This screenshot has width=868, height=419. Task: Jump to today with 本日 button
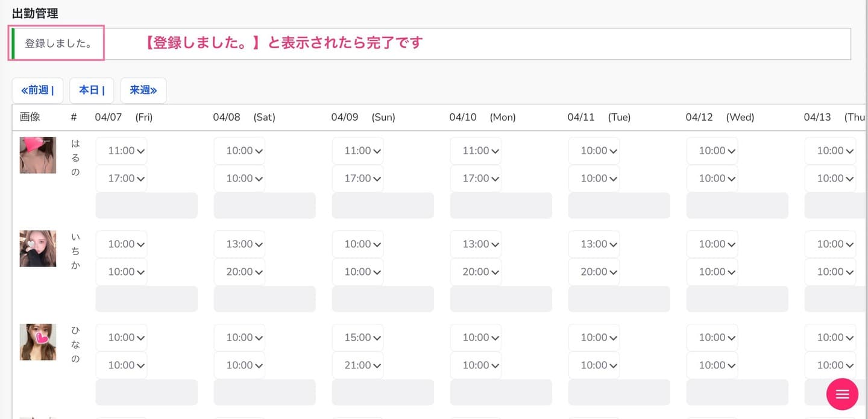point(92,90)
